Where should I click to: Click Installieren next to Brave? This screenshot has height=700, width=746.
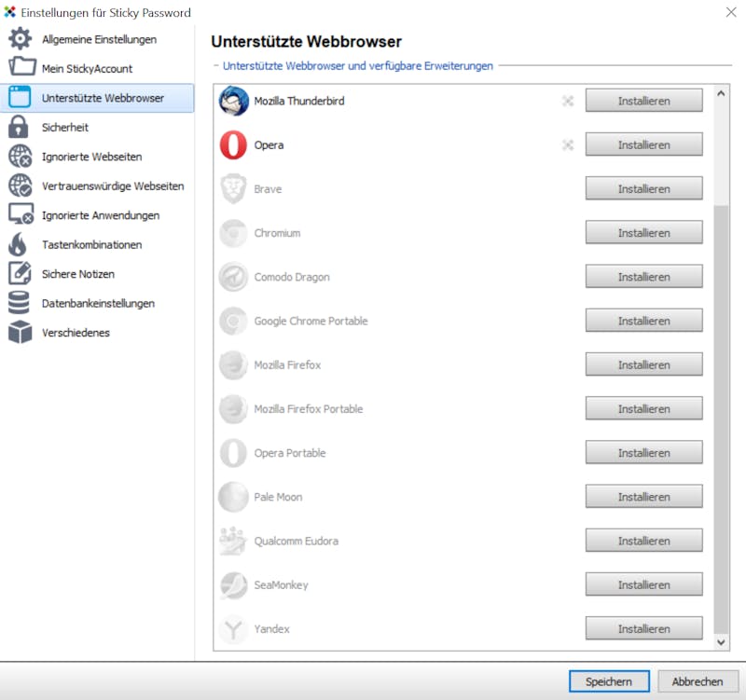coord(643,189)
